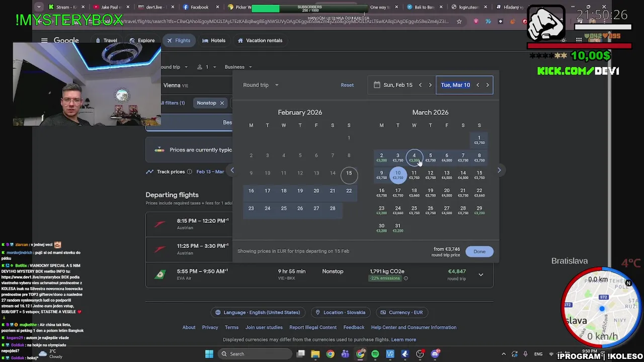Select March 31 in calendar
This screenshot has width=644, height=362.
pos(398,228)
